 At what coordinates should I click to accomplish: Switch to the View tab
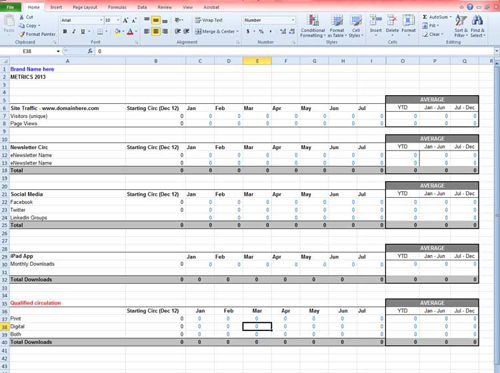pyautogui.click(x=188, y=7)
